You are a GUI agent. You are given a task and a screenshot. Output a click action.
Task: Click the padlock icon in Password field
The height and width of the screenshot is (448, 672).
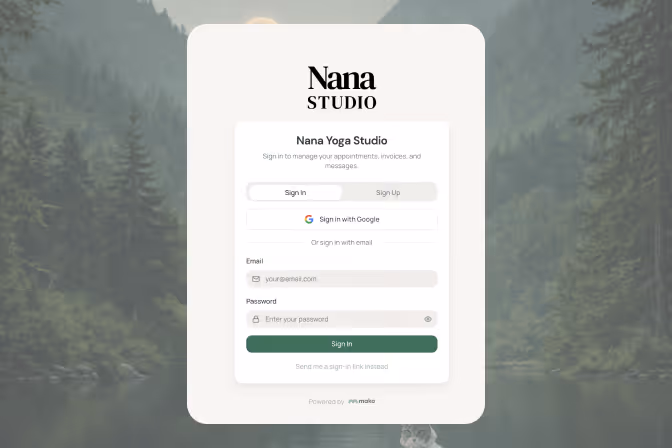coord(256,319)
